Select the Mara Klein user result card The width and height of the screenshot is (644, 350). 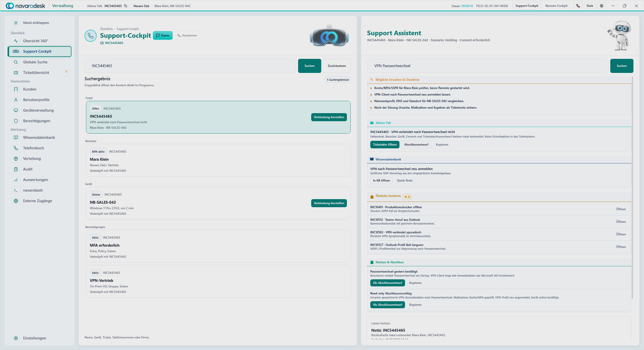point(218,160)
